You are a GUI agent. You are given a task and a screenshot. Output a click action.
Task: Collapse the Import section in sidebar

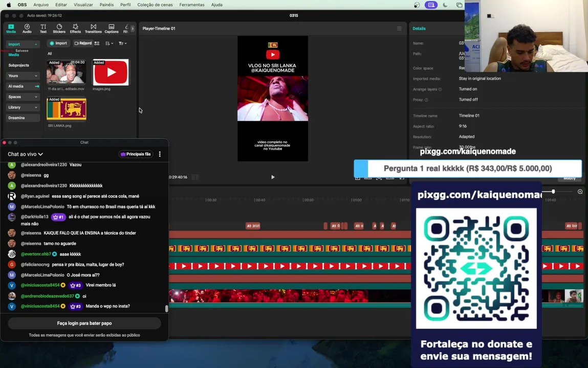(x=23, y=44)
